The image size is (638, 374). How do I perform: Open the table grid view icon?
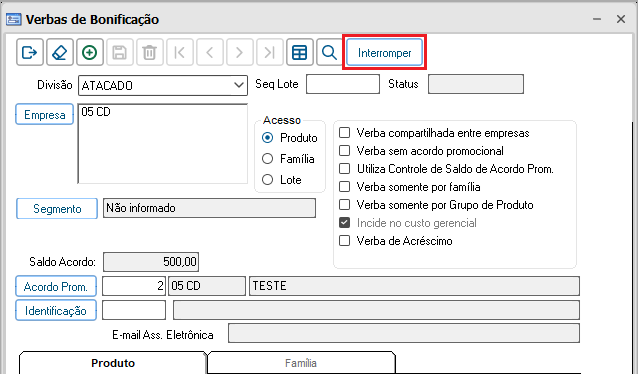(300, 52)
